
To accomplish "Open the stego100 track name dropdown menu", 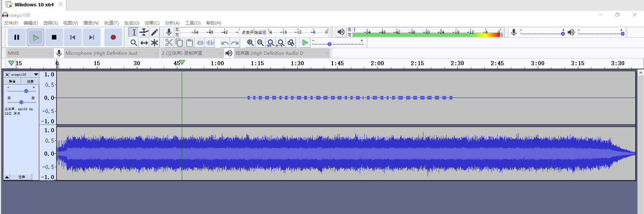I will click(x=24, y=74).
